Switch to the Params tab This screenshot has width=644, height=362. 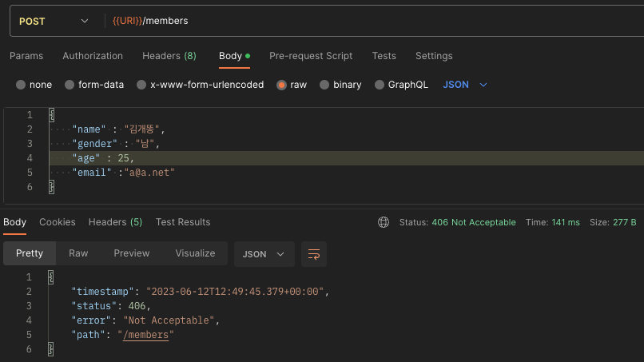pos(26,56)
